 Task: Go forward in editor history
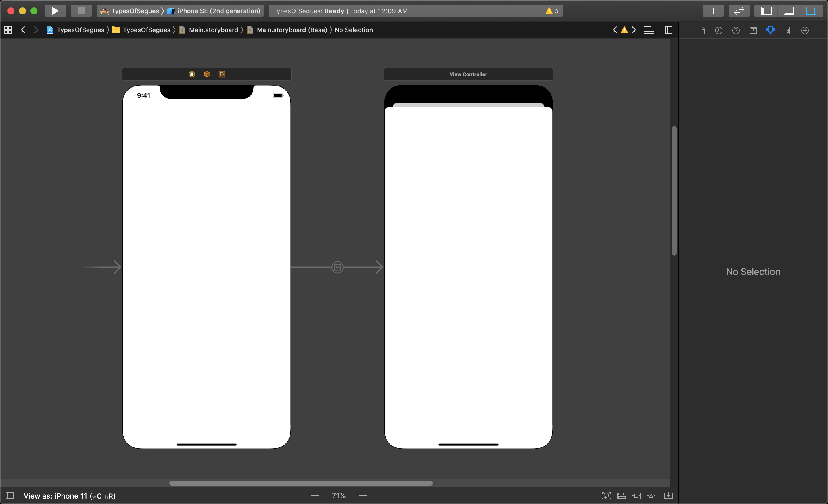36,30
